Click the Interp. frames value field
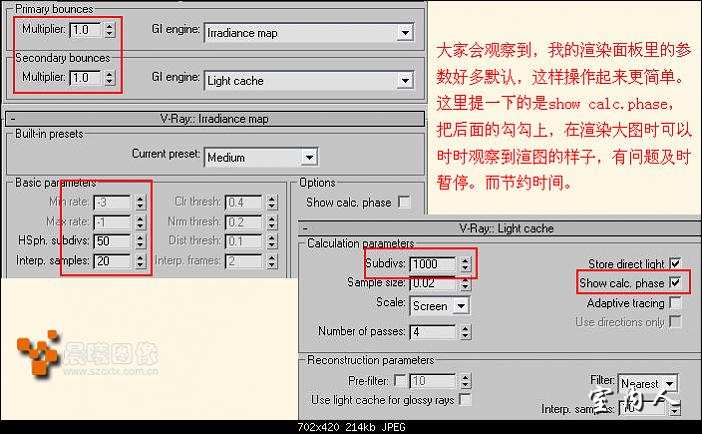 point(244,261)
